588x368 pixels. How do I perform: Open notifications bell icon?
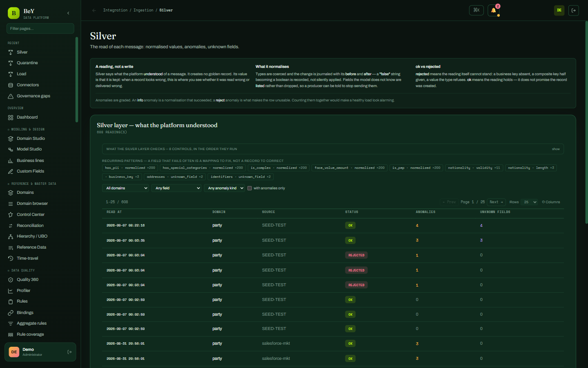tap(493, 10)
